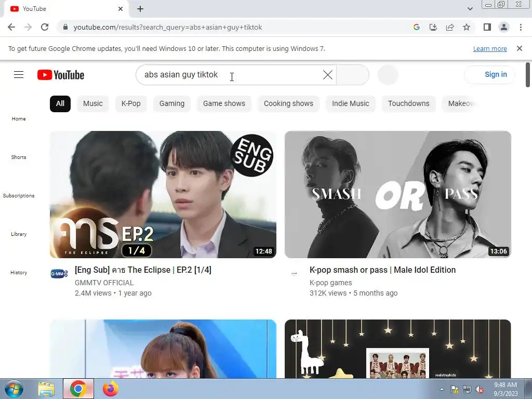Toggle the Chrome side panel icon

(487, 27)
